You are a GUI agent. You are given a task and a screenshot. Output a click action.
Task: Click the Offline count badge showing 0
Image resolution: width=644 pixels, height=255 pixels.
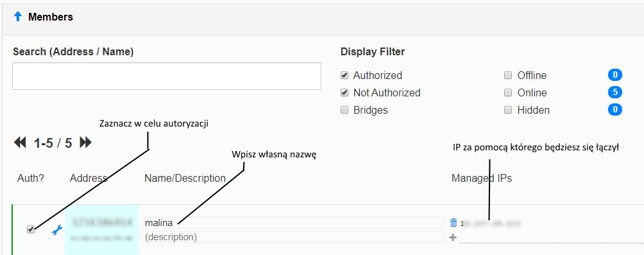coord(615,75)
